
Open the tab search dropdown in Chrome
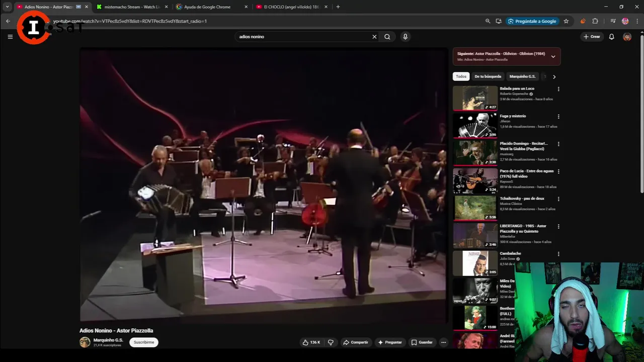coord(7,7)
